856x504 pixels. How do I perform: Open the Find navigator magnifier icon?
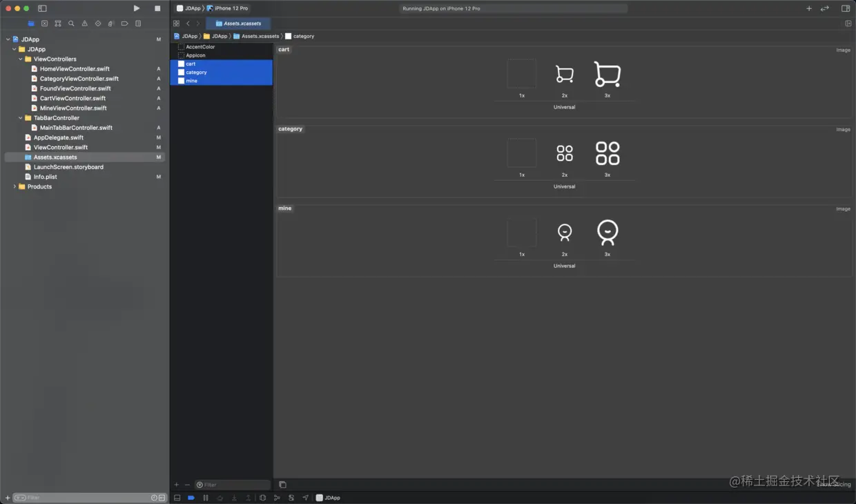tap(71, 23)
